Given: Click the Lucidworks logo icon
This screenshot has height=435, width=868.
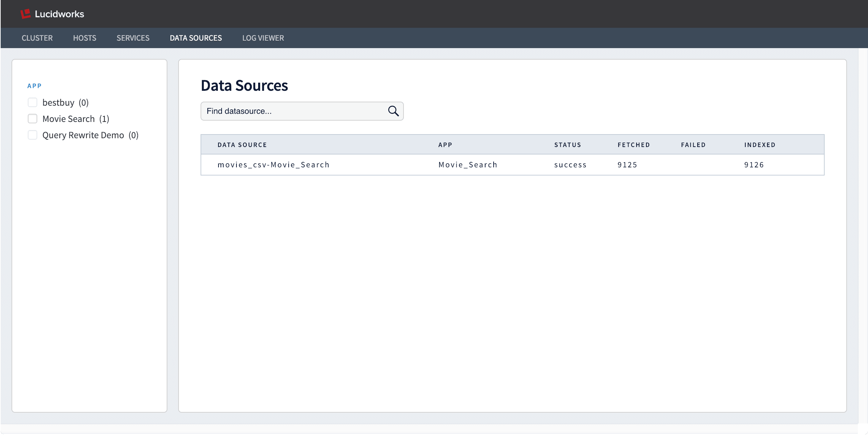Looking at the screenshot, I should point(25,14).
